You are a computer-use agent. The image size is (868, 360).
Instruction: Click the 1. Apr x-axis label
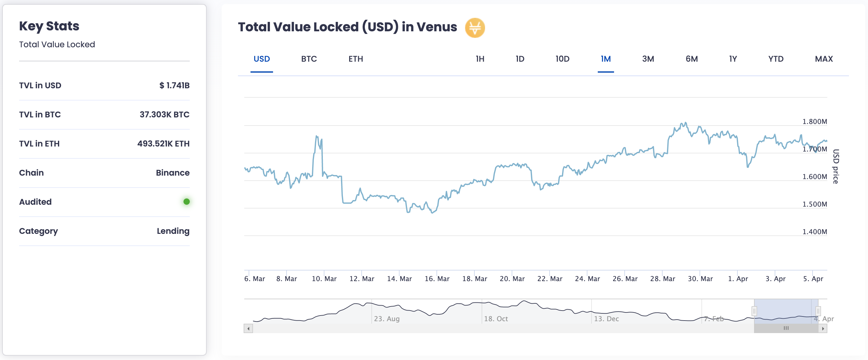(738, 279)
